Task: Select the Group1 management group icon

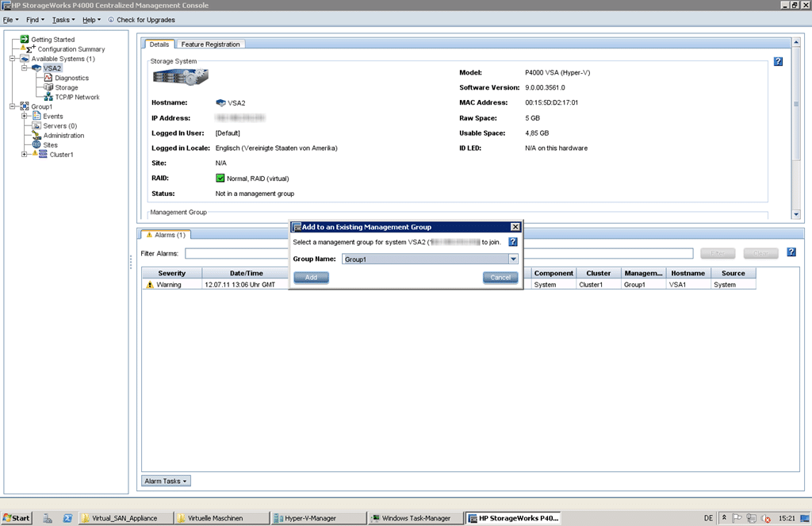Action: point(25,106)
